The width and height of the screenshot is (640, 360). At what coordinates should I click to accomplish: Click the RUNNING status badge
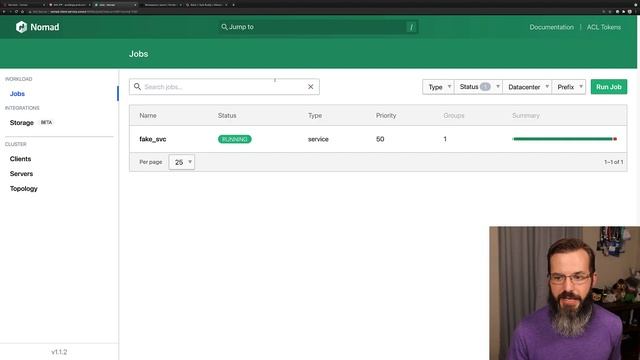click(235, 139)
